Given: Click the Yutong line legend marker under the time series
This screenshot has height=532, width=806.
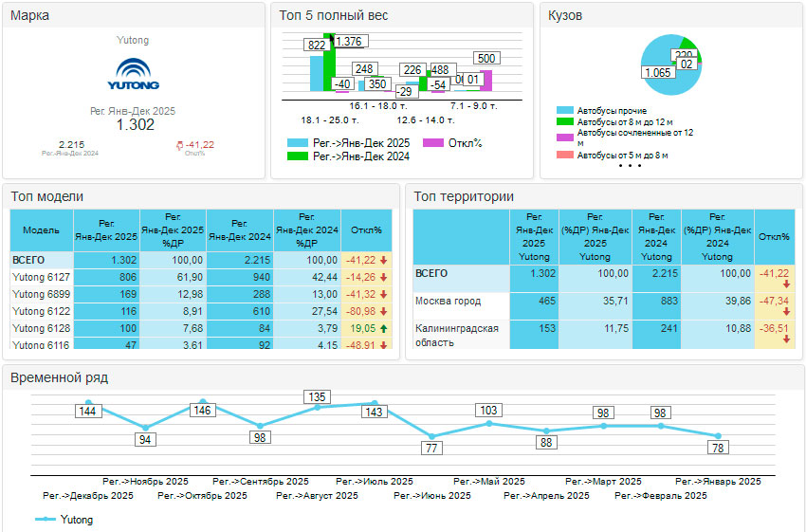Looking at the screenshot, I should (46, 520).
